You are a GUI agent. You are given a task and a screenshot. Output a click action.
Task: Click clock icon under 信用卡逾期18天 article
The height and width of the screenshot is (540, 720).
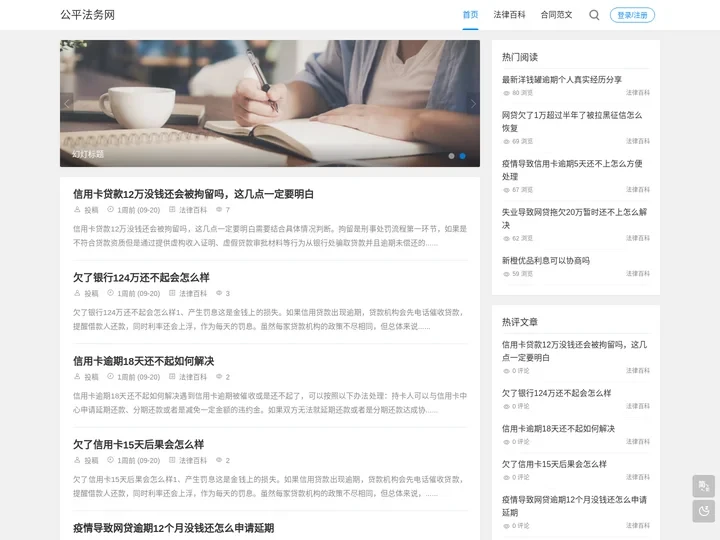point(110,377)
